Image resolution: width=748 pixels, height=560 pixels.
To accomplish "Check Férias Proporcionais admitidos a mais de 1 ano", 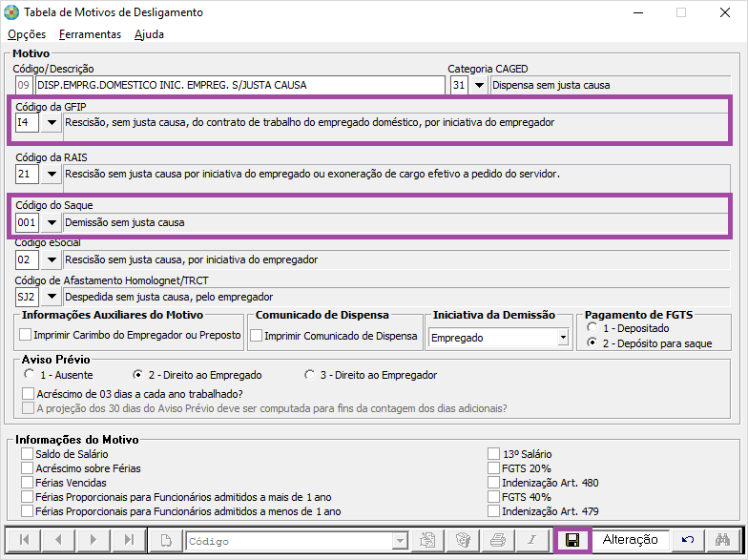I will click(27, 496).
